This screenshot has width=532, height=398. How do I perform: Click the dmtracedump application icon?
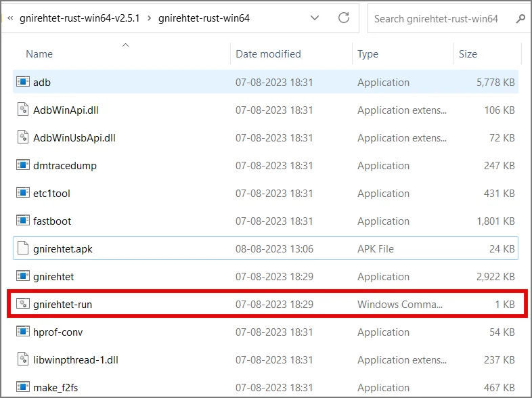[x=23, y=165]
